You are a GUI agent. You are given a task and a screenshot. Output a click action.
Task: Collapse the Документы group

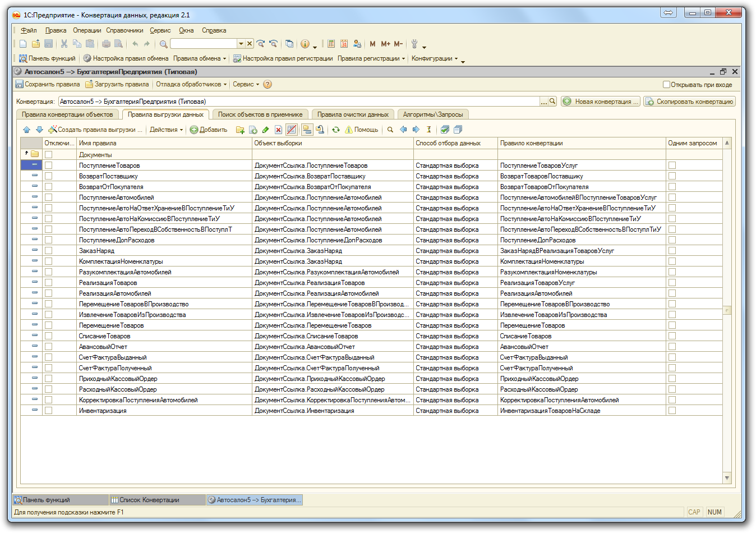pyautogui.click(x=26, y=154)
